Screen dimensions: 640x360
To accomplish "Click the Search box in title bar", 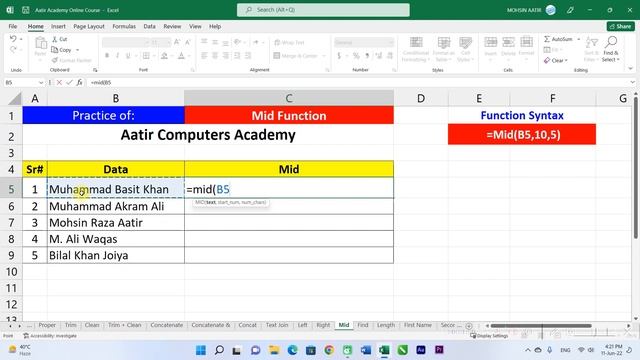I will pos(323,10).
